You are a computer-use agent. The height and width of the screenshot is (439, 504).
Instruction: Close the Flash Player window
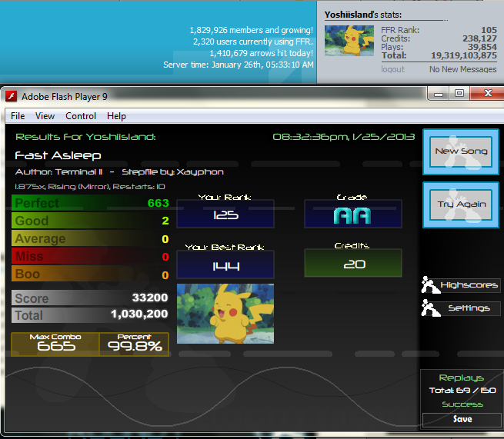[x=488, y=94]
